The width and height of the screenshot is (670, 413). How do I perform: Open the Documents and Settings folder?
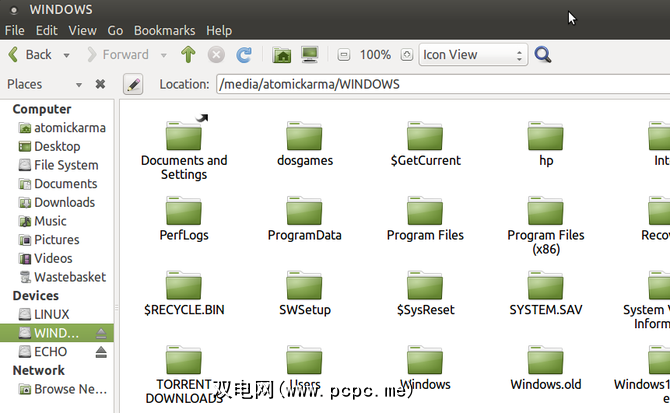pos(184,135)
